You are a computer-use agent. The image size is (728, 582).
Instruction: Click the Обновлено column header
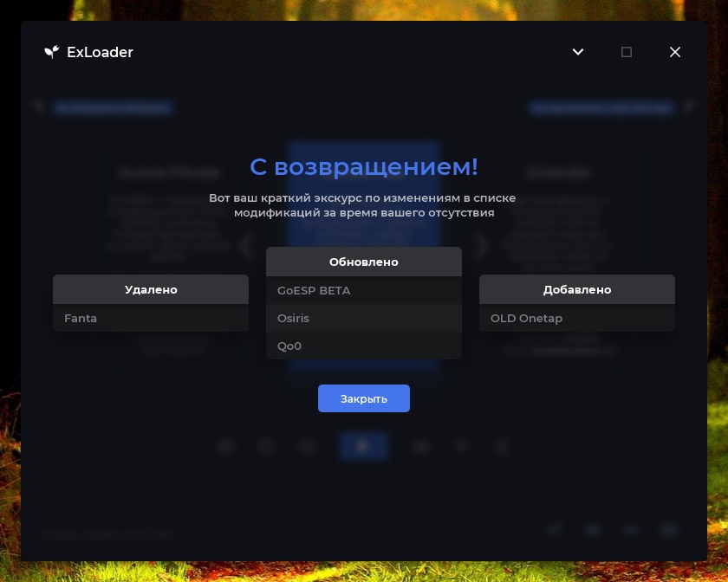[x=363, y=262]
